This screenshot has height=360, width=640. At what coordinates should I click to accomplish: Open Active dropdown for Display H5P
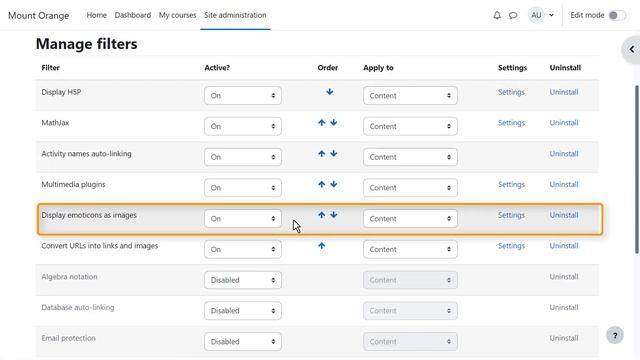243,96
